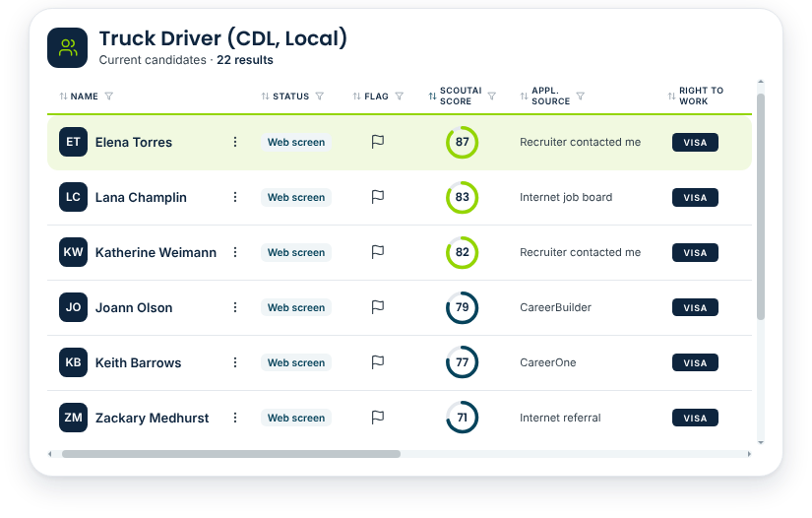The height and width of the screenshot is (518, 812).
Task: Sort by Right to Work column
Action: pos(671,97)
